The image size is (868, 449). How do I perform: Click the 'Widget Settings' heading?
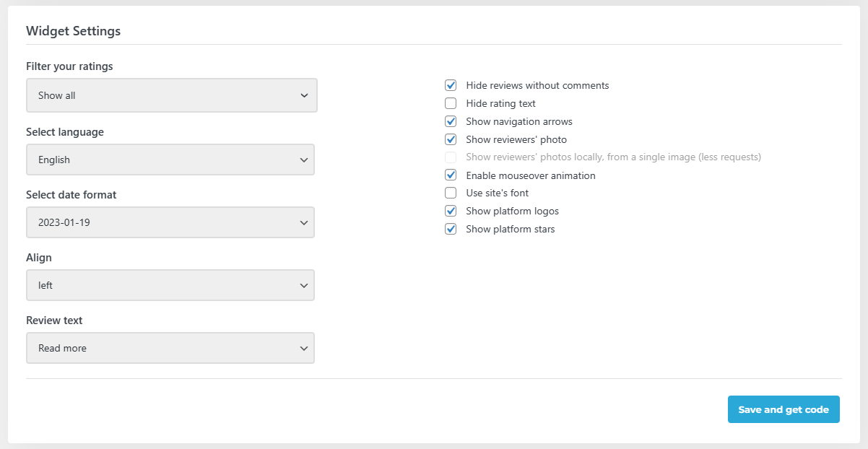73,31
